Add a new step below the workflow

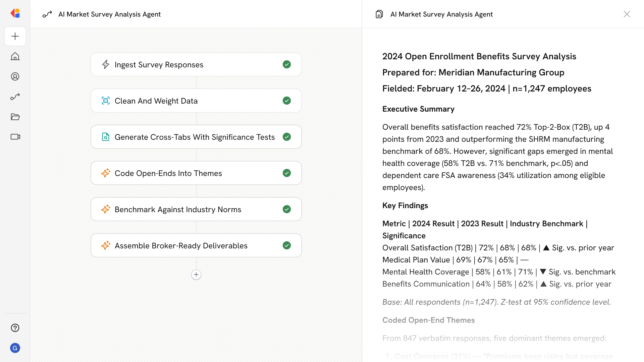(196, 275)
